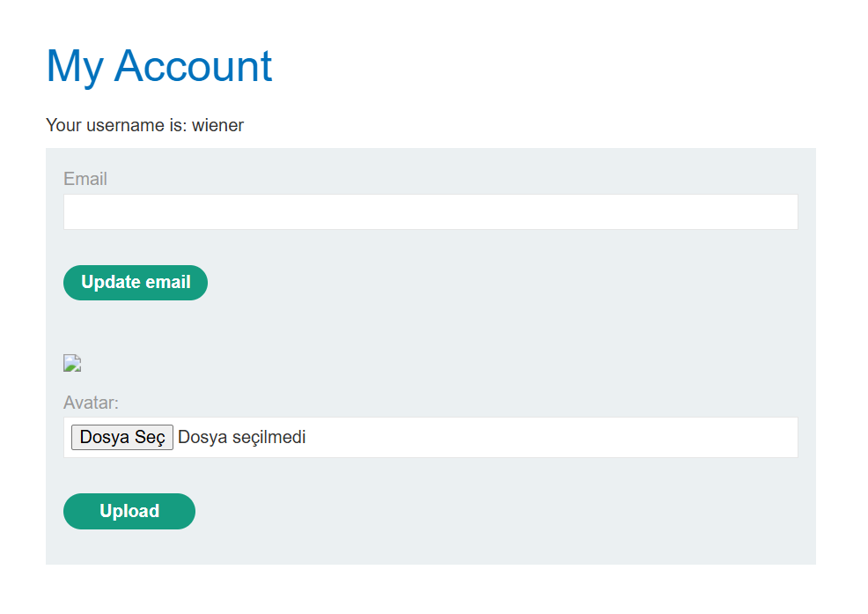Click 'Your username is:' text

pos(116,125)
